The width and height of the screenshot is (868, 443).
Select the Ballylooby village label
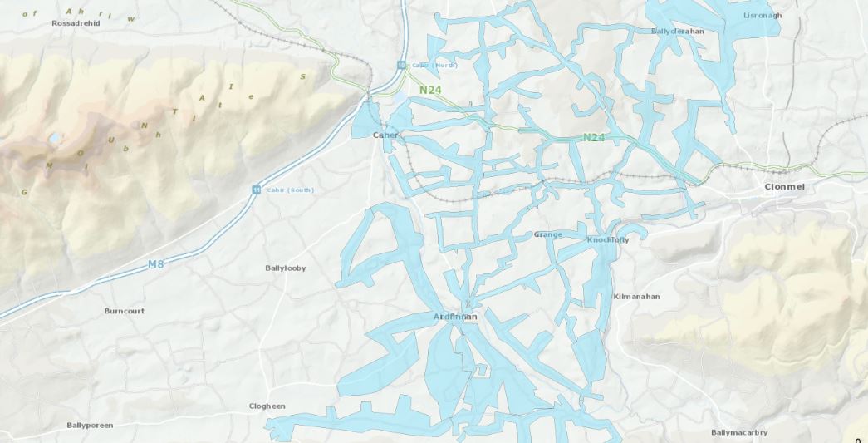pyautogui.click(x=286, y=268)
